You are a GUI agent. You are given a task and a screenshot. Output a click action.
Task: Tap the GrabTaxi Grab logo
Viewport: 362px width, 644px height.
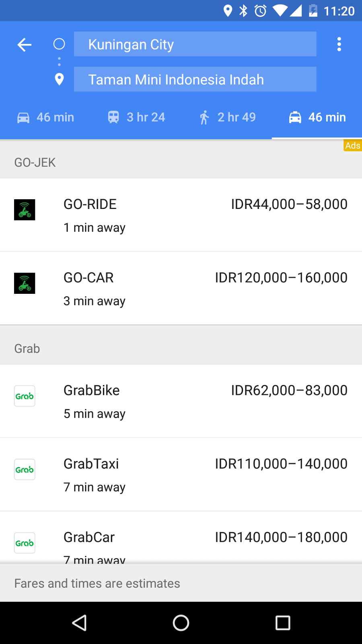click(25, 469)
